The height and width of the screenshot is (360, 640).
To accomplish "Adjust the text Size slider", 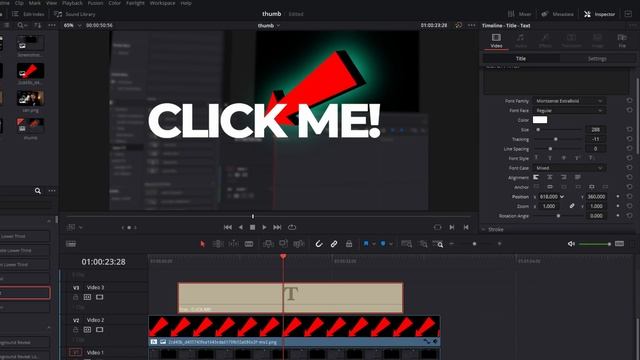I will tap(558, 130).
